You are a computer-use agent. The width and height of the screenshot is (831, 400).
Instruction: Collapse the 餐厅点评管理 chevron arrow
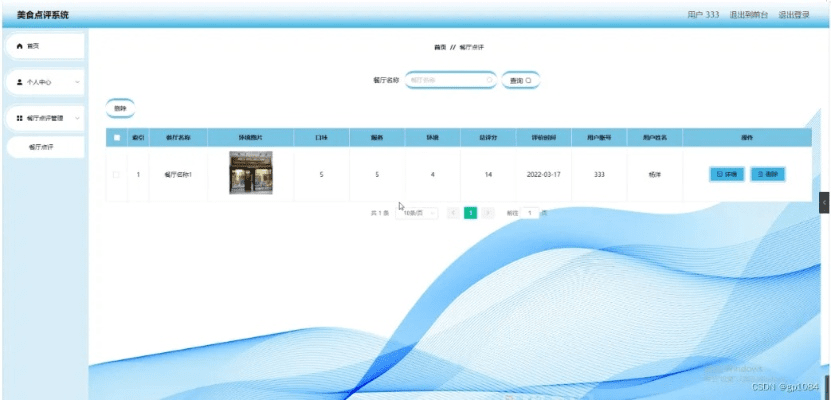77,118
